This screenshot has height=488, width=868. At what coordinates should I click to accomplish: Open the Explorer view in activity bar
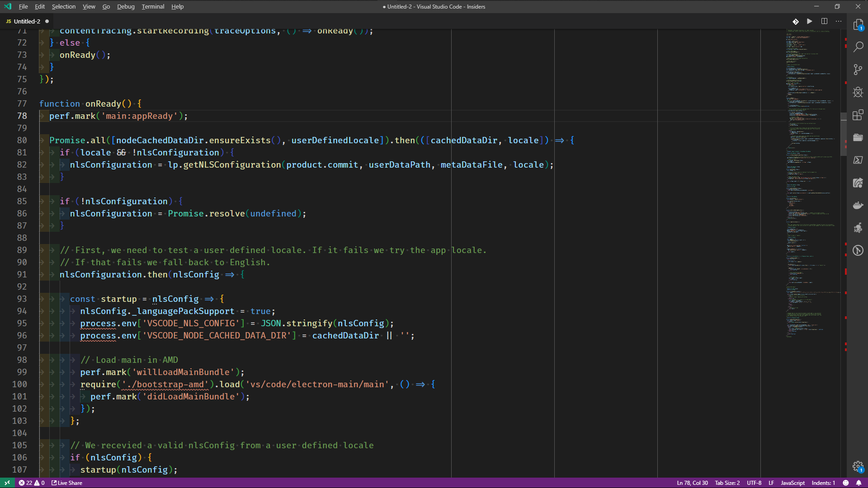(858, 24)
